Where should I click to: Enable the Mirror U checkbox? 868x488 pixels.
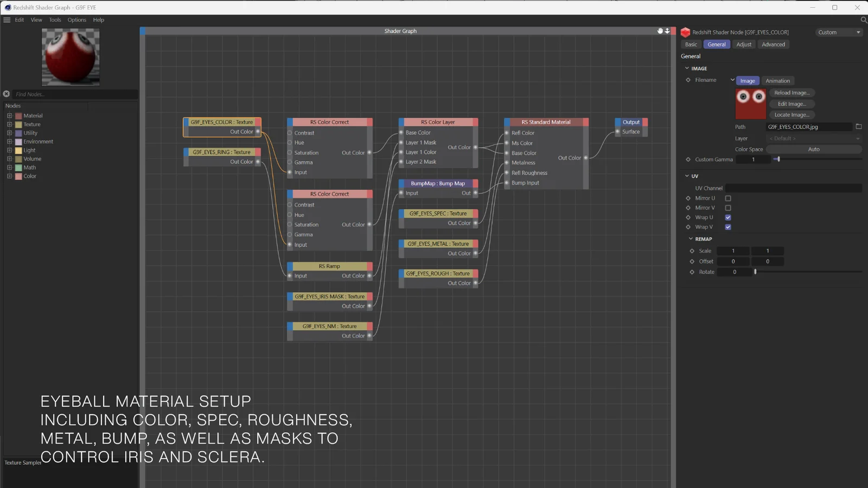[728, 198]
